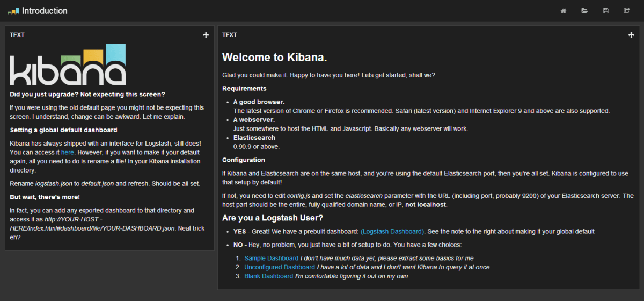
Task: Click the 'Configuration' subheading
Action: tap(244, 160)
